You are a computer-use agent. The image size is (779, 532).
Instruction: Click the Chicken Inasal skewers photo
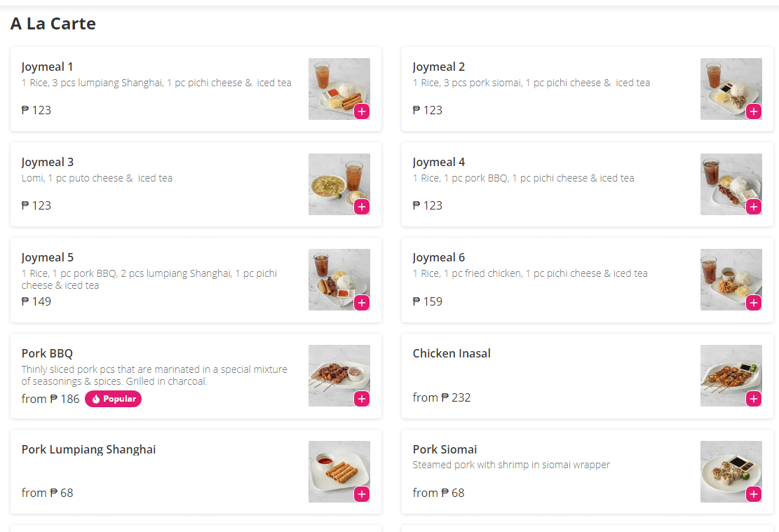coord(731,376)
